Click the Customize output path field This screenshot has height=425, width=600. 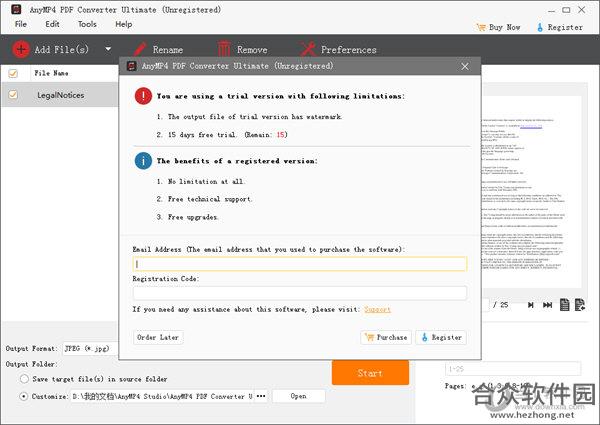click(x=163, y=396)
